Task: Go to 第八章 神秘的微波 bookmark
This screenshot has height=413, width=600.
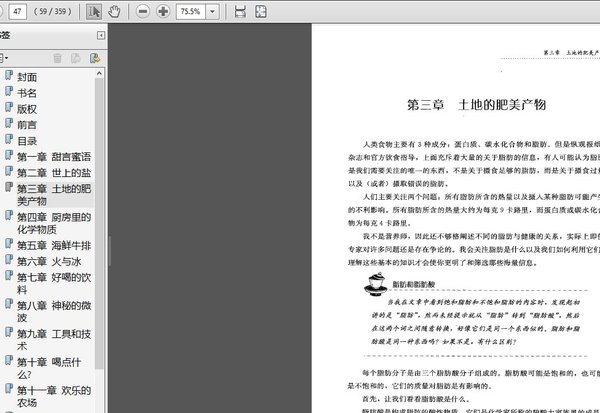Action: (54, 312)
